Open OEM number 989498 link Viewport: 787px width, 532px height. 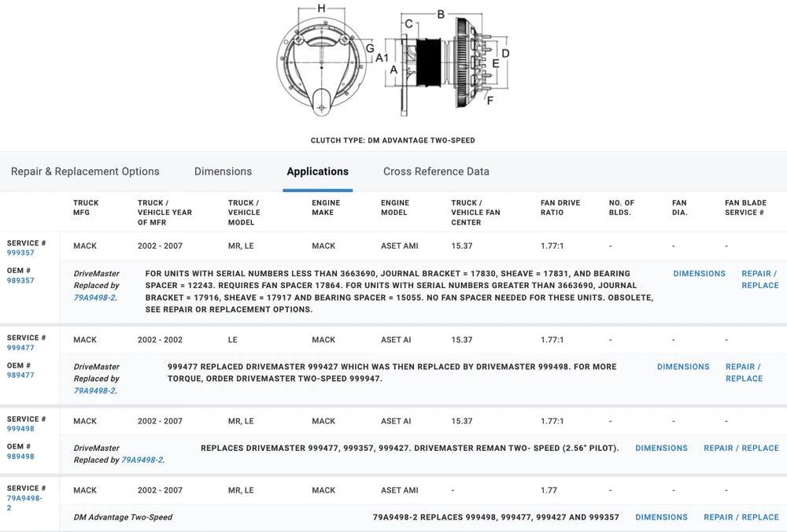pos(20,456)
